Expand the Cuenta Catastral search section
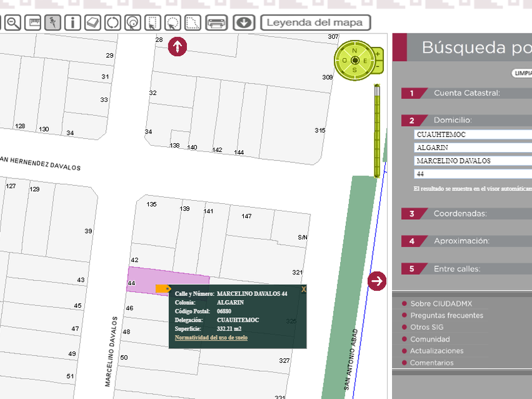The height and width of the screenshot is (399, 532). (x=467, y=93)
